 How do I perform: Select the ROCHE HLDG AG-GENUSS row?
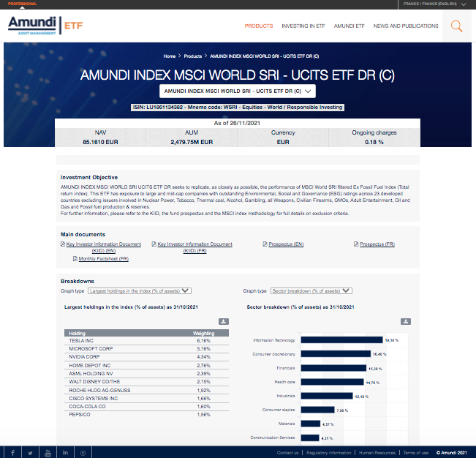tap(147, 390)
